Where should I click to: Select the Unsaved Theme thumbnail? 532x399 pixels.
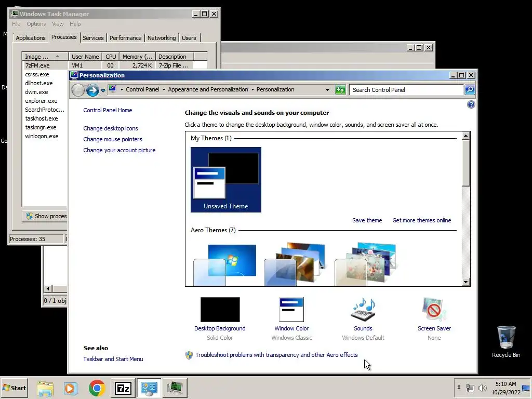coord(226,179)
